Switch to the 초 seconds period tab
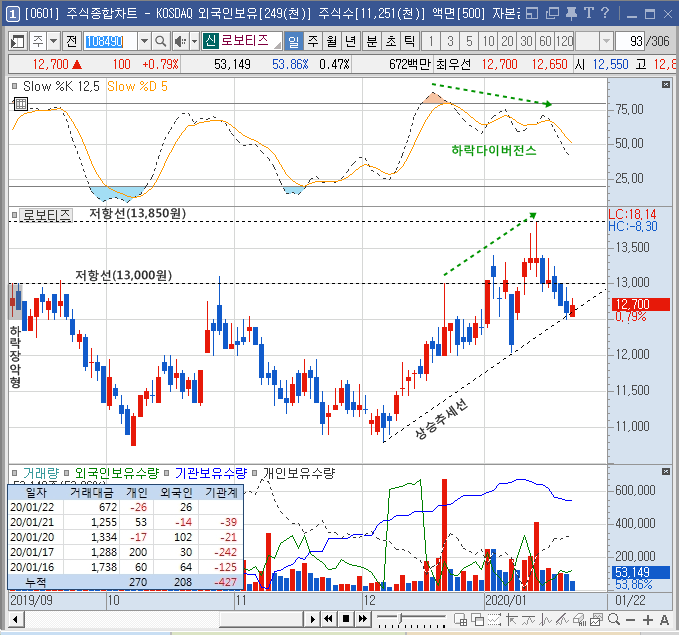The width and height of the screenshot is (679, 635). pos(391,42)
